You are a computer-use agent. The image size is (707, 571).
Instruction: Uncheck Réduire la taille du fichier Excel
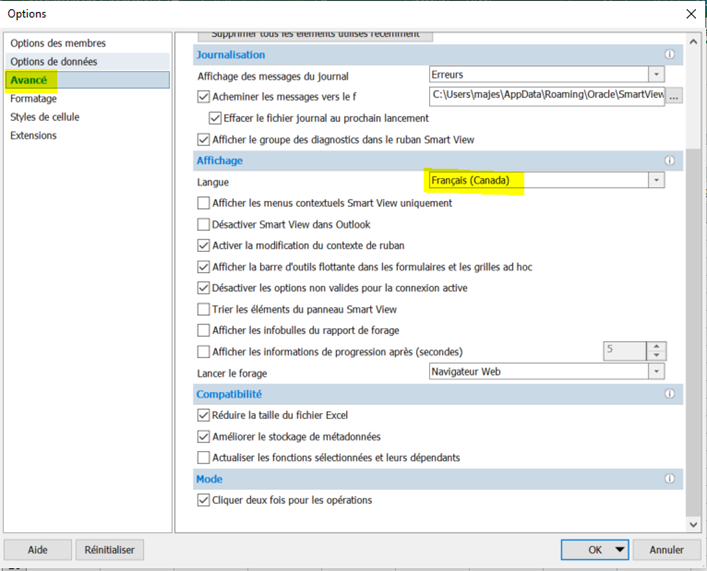click(204, 415)
